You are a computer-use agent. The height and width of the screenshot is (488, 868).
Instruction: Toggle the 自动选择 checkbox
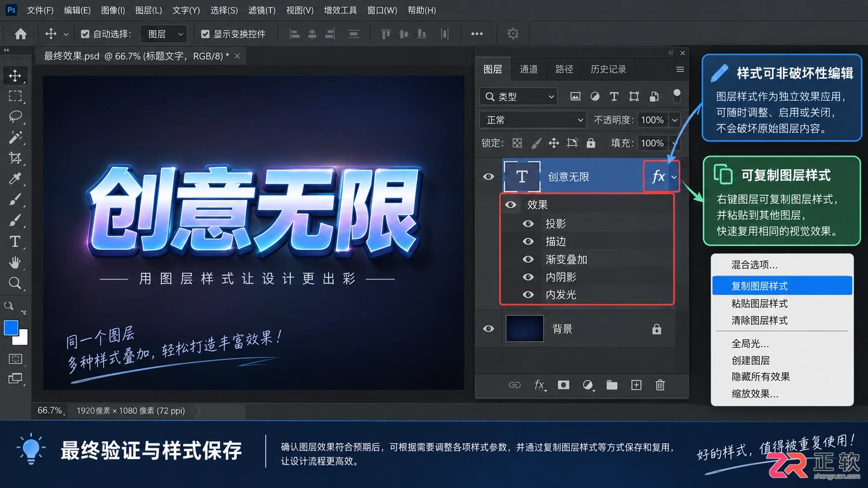tap(85, 34)
